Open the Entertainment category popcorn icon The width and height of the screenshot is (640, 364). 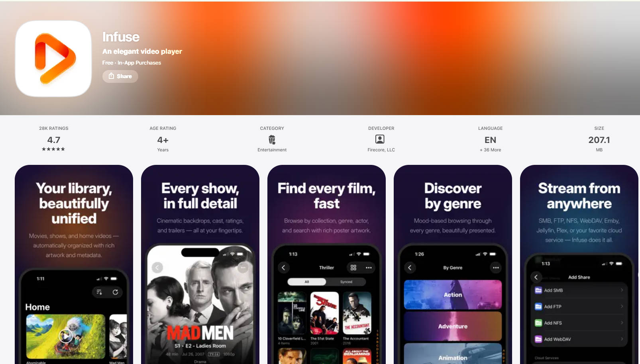[272, 139]
